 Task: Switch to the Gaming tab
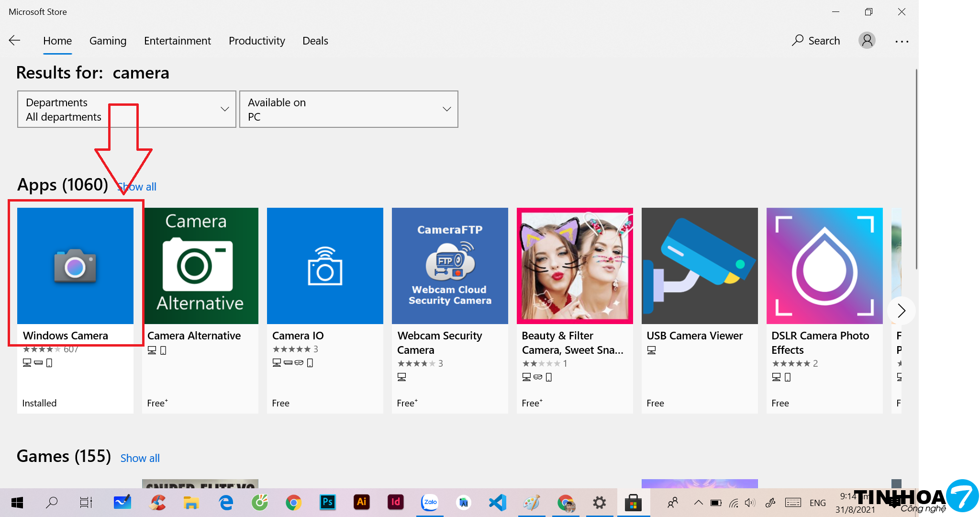click(108, 41)
